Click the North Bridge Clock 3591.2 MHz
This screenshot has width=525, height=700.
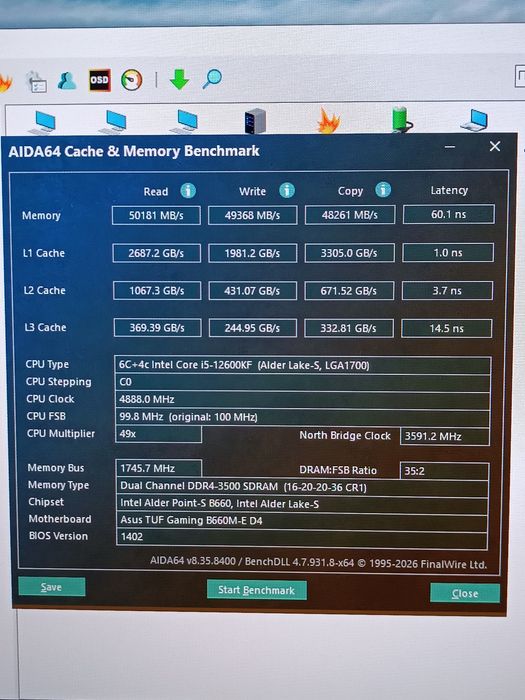click(445, 436)
